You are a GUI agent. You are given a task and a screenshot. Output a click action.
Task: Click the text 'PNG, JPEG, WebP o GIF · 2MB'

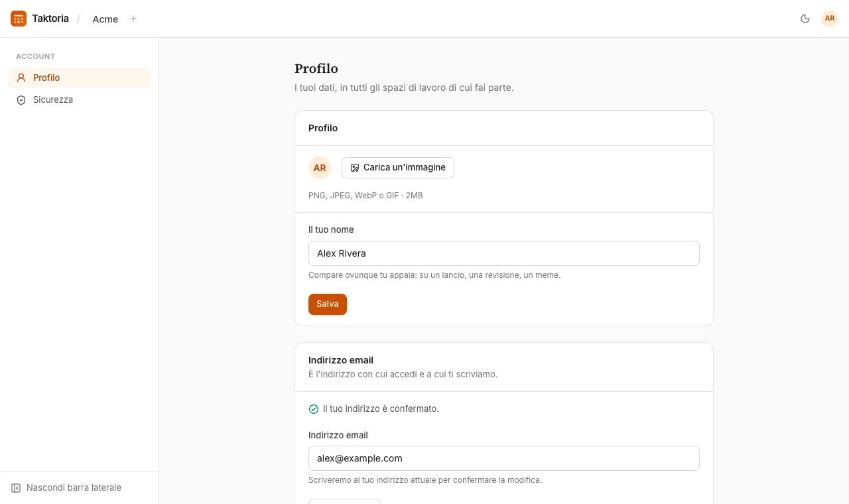tap(365, 196)
